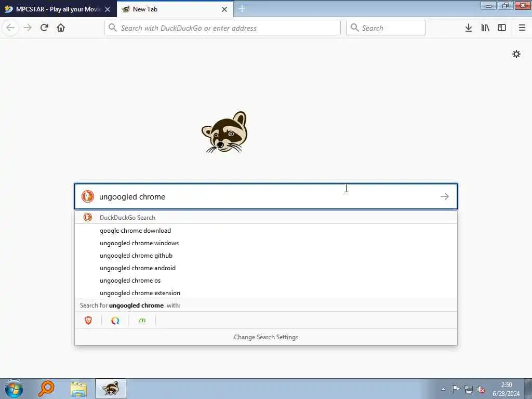Reload the current page
The width and height of the screenshot is (532, 399).
(44, 28)
